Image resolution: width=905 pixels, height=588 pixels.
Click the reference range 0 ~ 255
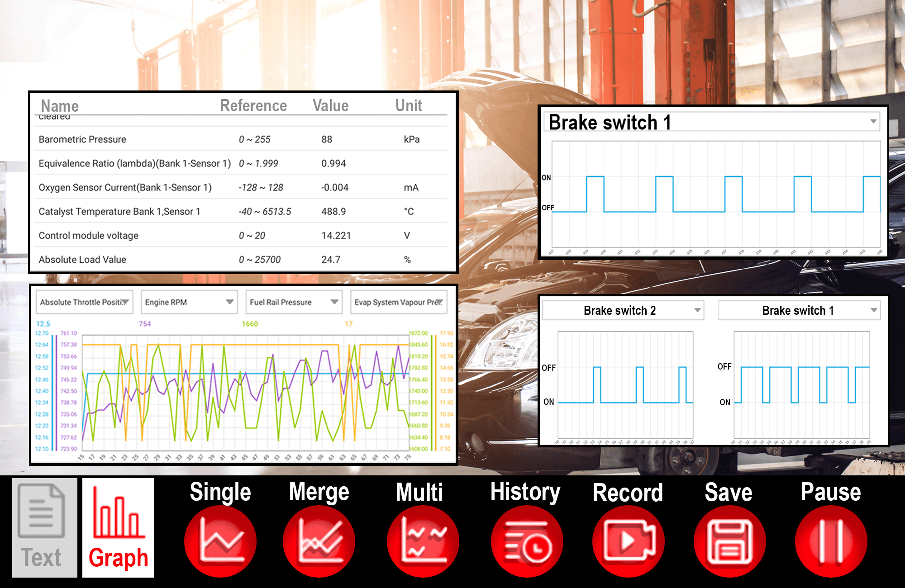[x=254, y=139]
